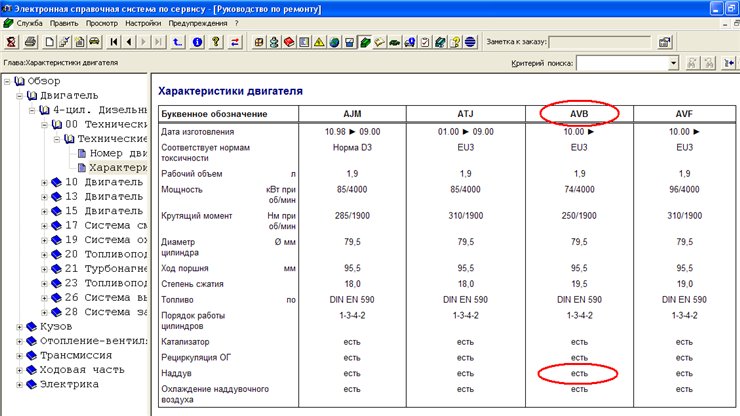Click the green book repair manual icon
Screen dimensions: 740x416
365,42
